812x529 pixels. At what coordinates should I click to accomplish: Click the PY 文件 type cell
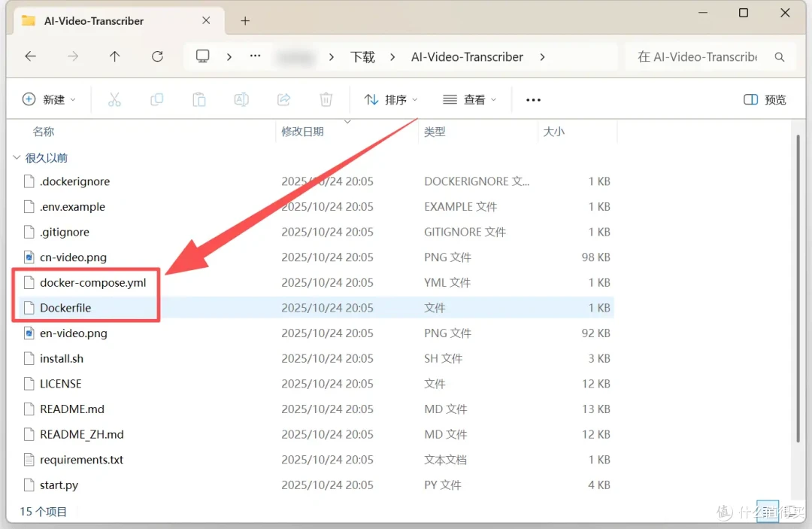click(x=442, y=485)
